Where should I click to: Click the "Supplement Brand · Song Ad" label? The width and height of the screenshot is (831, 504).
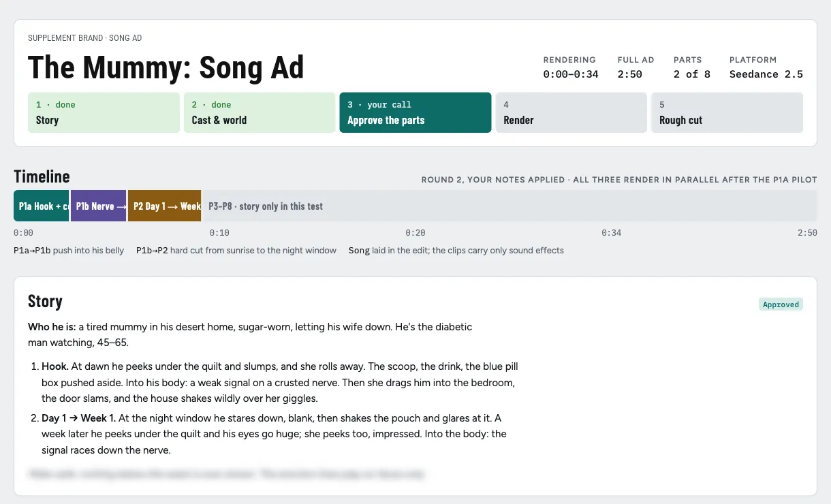click(84, 38)
